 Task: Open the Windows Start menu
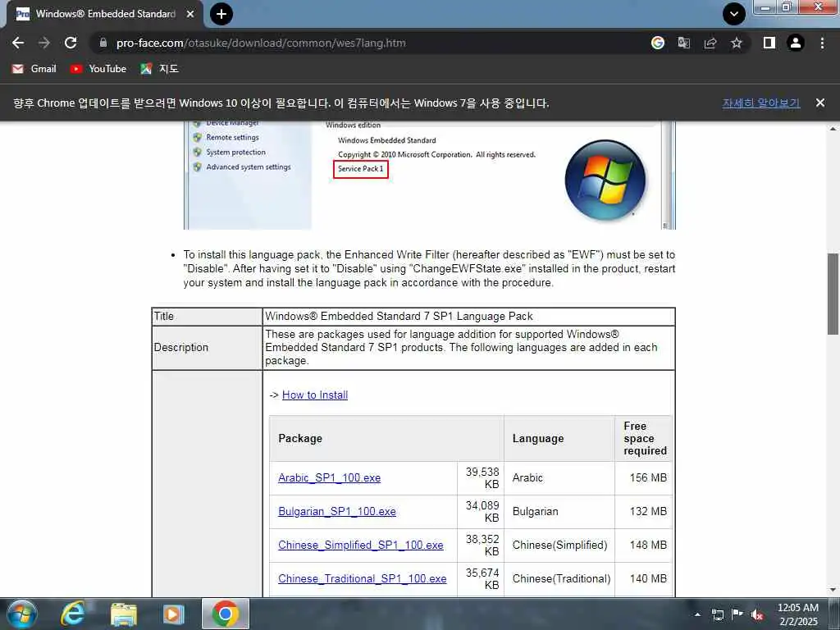[x=22, y=614]
